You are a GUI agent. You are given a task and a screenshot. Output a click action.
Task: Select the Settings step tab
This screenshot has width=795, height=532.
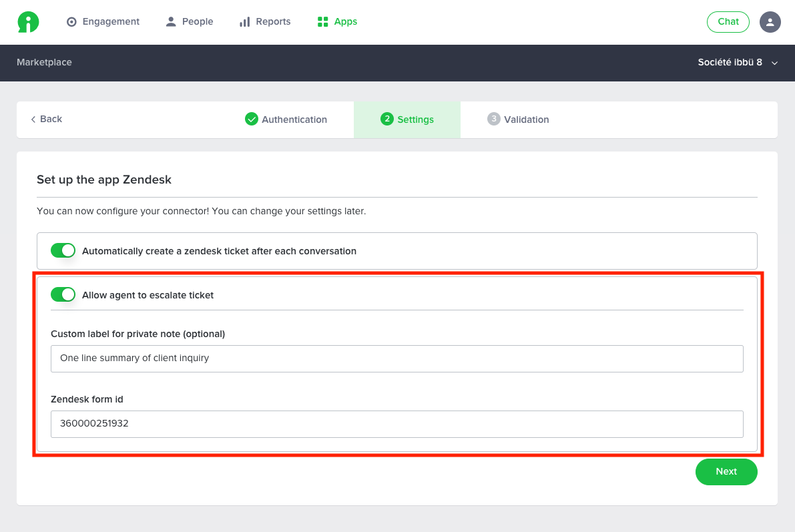[x=407, y=119]
